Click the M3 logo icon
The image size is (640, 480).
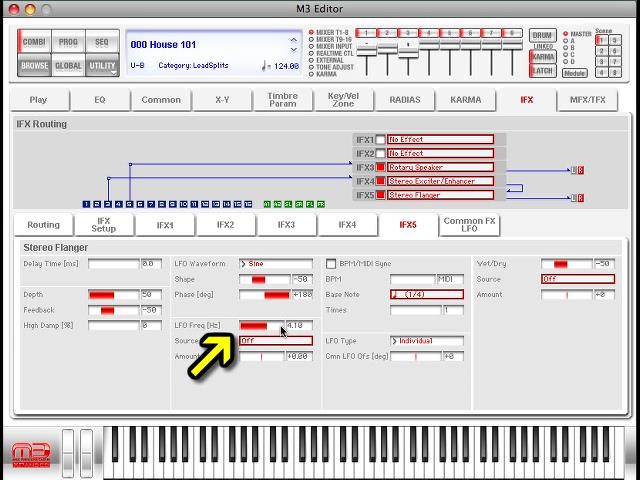pyautogui.click(x=31, y=455)
